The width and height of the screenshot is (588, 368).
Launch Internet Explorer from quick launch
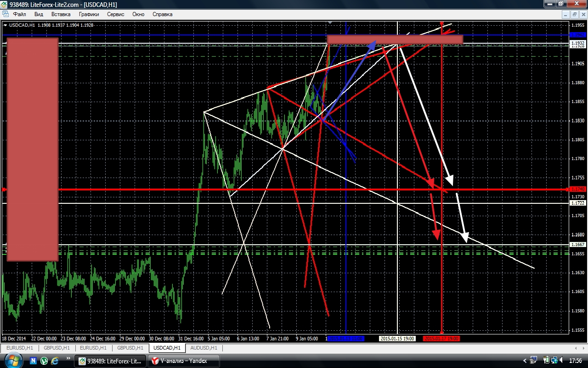point(55,361)
